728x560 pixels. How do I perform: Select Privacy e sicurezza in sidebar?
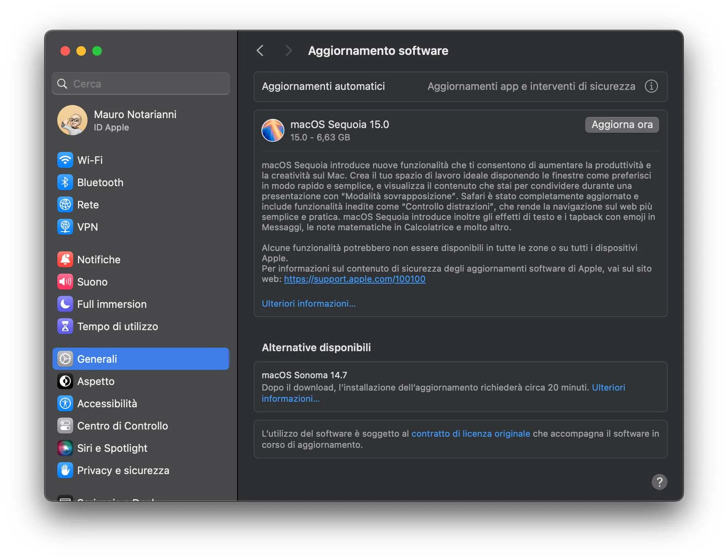141,470
